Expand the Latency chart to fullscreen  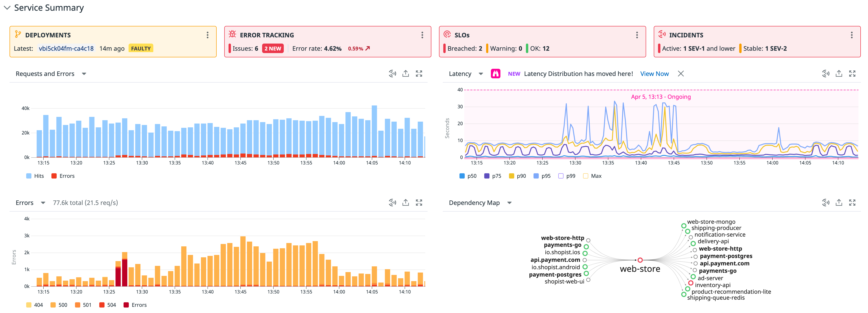[x=853, y=74]
